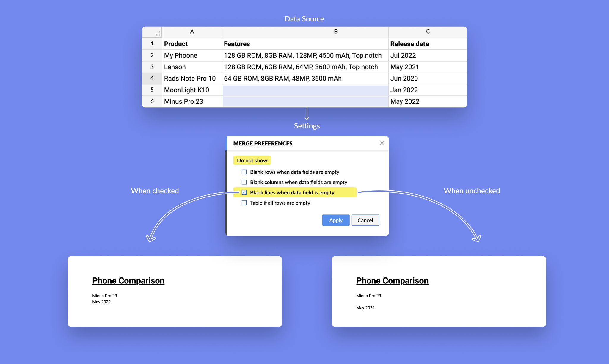This screenshot has width=609, height=364.
Task: Check Blank rows when data fields empty
Action: coord(244,172)
